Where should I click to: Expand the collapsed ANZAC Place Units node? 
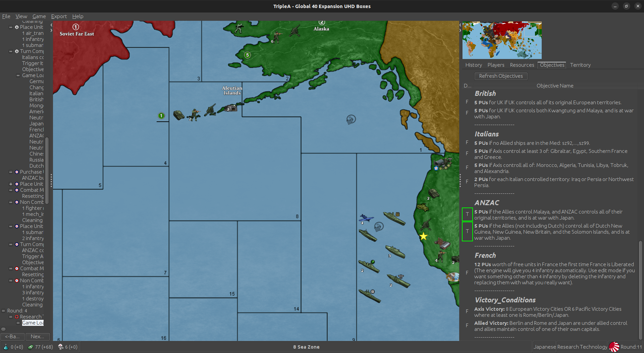(x=11, y=184)
